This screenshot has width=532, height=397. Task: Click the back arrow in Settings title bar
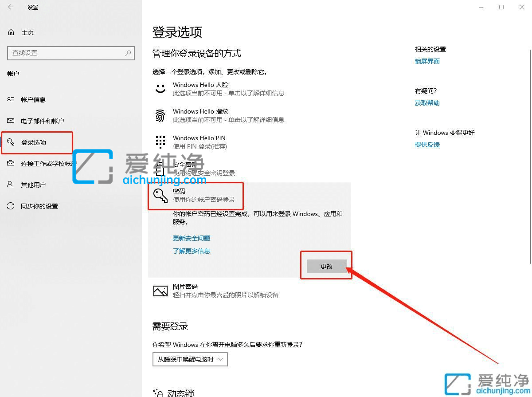coord(11,7)
